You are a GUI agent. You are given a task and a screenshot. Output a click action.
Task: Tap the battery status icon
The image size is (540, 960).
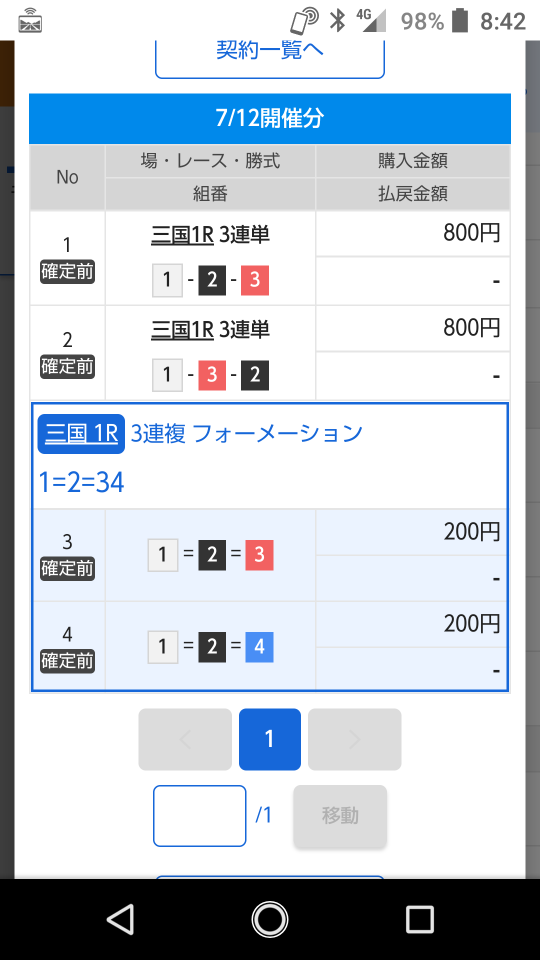[459, 21]
